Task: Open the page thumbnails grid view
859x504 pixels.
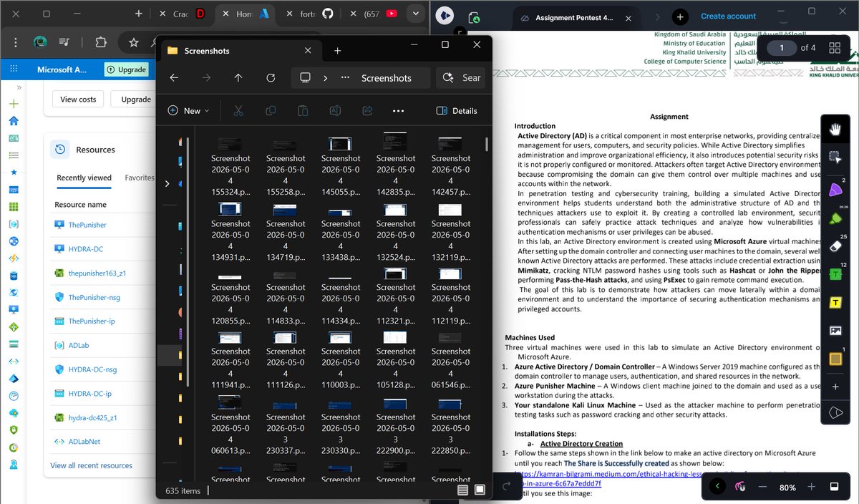Action: pyautogui.click(x=835, y=48)
